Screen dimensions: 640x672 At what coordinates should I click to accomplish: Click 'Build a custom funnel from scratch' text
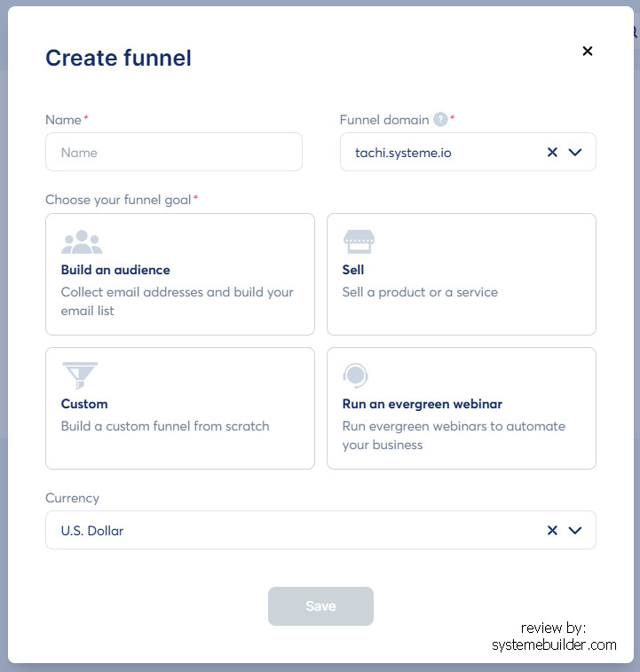tap(165, 426)
